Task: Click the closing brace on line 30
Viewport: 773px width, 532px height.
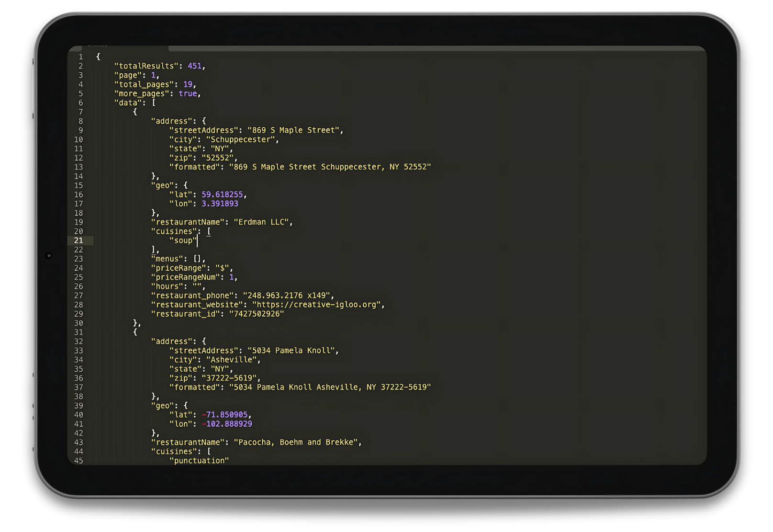Action: [135, 323]
